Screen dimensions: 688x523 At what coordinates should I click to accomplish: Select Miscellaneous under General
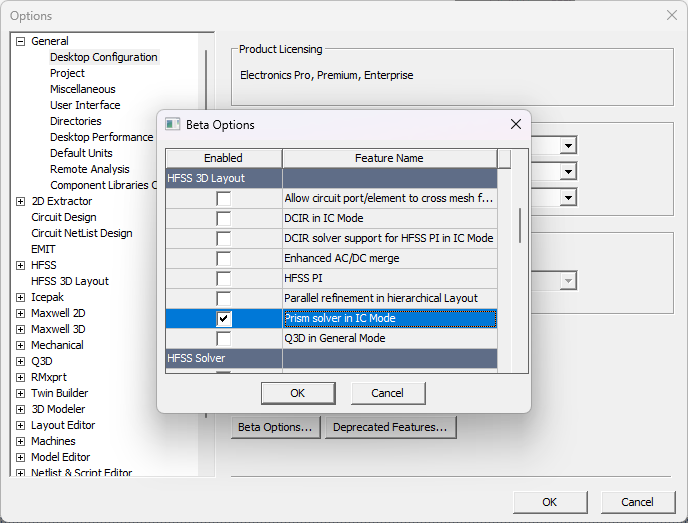82,89
